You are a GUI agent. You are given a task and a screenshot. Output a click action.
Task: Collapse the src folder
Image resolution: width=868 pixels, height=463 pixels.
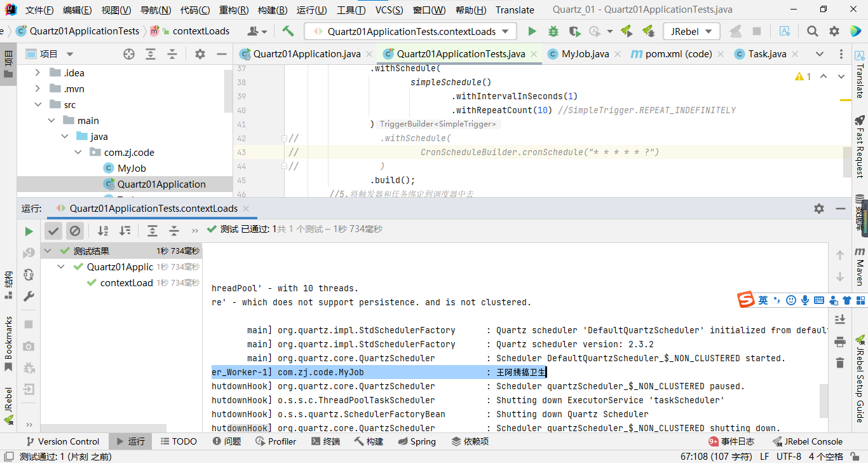(x=37, y=104)
